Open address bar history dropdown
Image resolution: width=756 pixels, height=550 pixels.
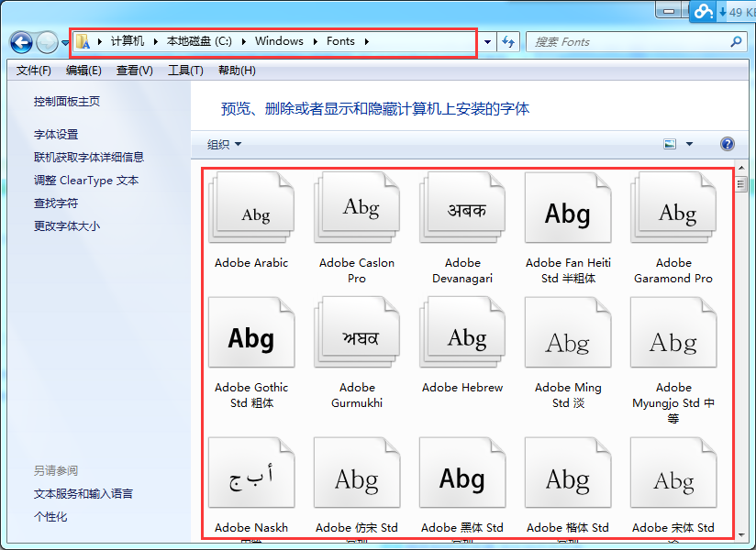coord(487,42)
